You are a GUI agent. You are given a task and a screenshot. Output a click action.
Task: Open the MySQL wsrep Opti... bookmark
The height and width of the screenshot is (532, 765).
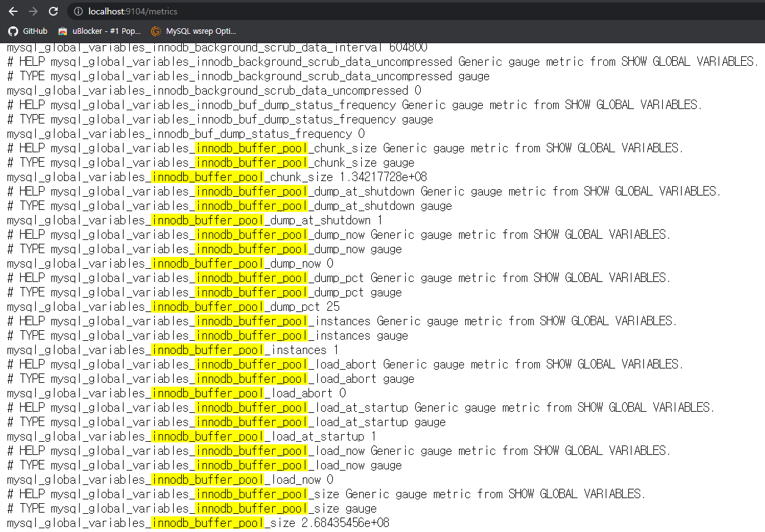(x=194, y=31)
